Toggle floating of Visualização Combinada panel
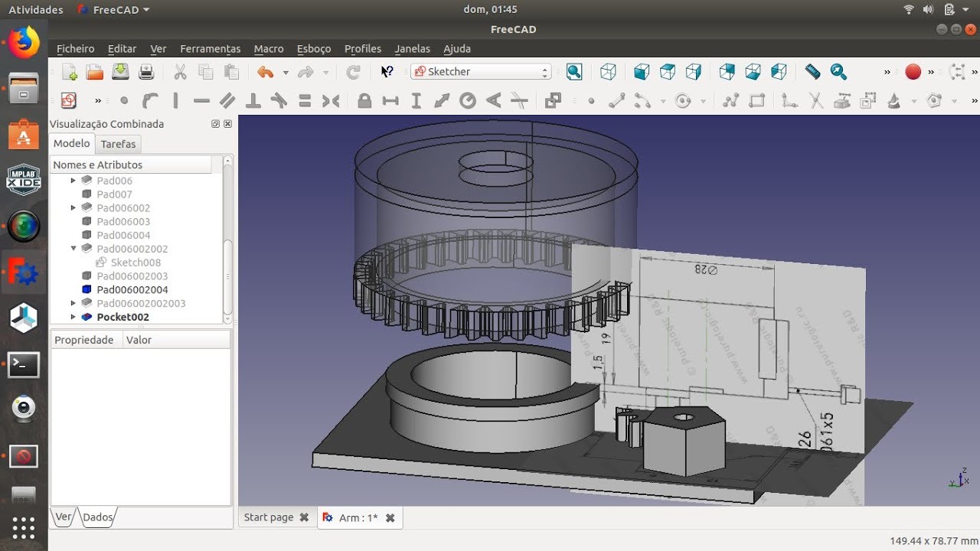980x551 pixels. [x=215, y=124]
